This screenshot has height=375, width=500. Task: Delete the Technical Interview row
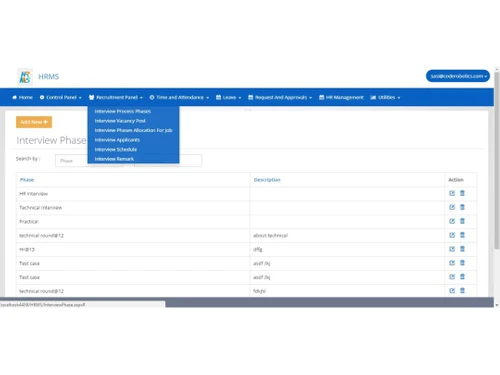click(x=462, y=207)
